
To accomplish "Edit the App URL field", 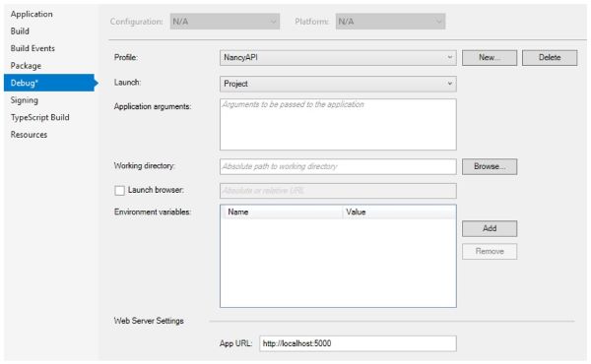I will click(358, 343).
